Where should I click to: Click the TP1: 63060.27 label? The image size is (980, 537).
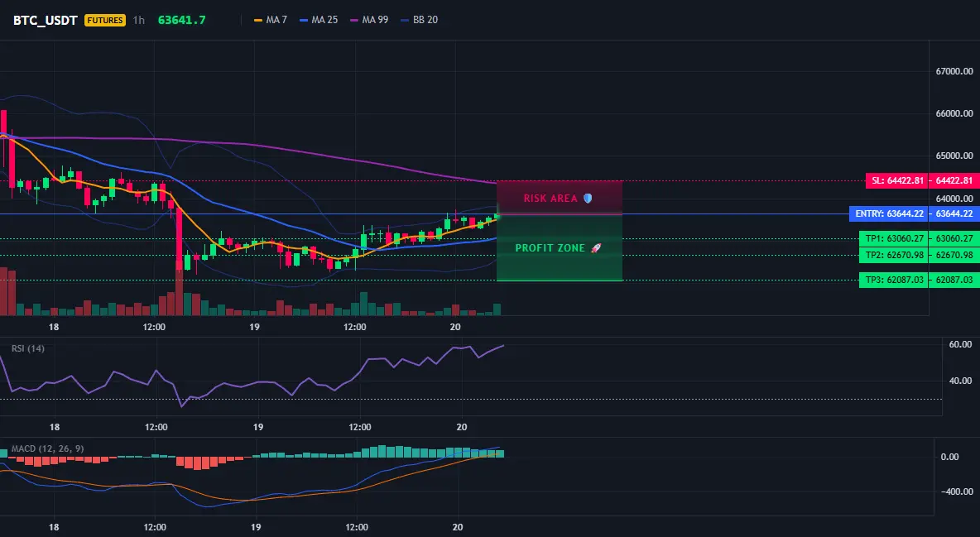tap(893, 238)
